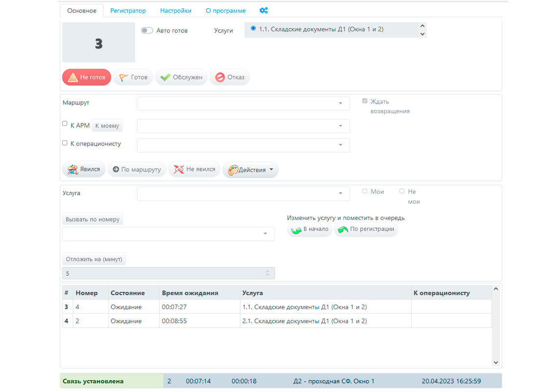Expand the Действия menu caret
Image resolution: width=539 pixels, height=392 pixels.
tap(271, 170)
